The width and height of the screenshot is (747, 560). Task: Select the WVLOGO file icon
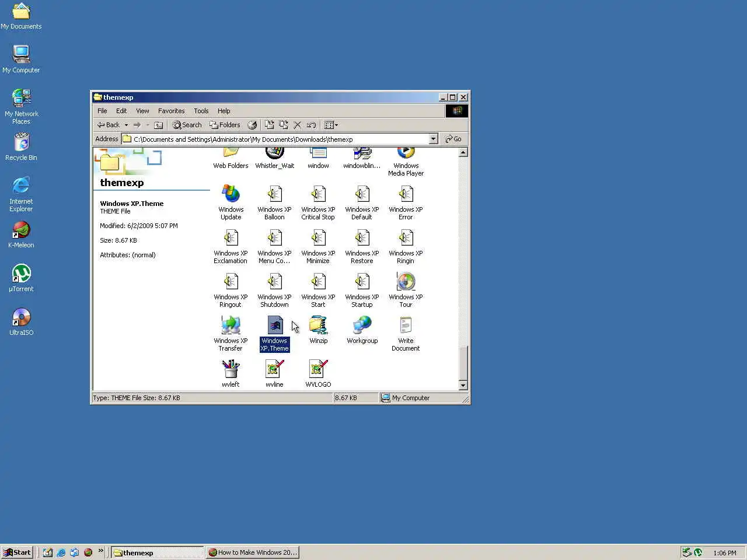[319, 373]
